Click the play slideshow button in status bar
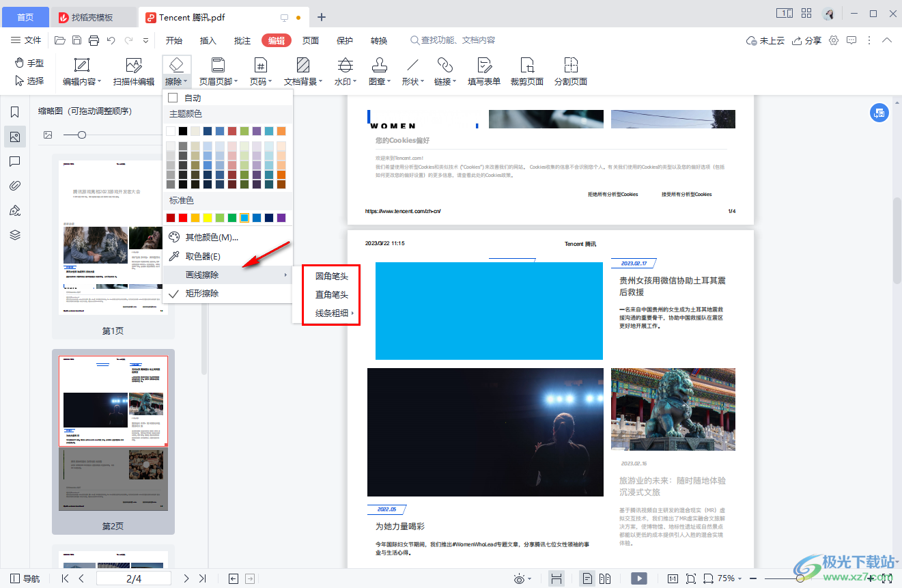902x588 pixels. (x=639, y=578)
